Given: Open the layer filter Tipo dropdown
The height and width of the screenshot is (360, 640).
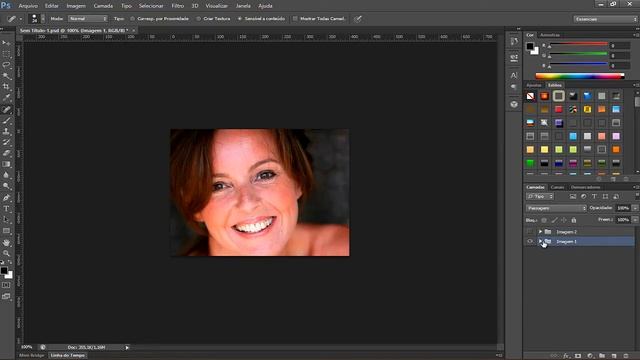Looking at the screenshot, I should (540, 197).
